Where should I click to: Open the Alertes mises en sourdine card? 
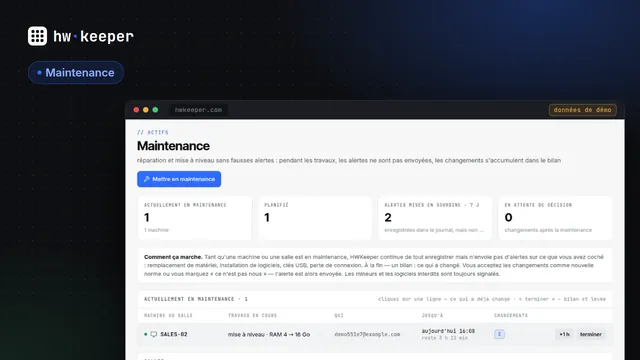435,218
